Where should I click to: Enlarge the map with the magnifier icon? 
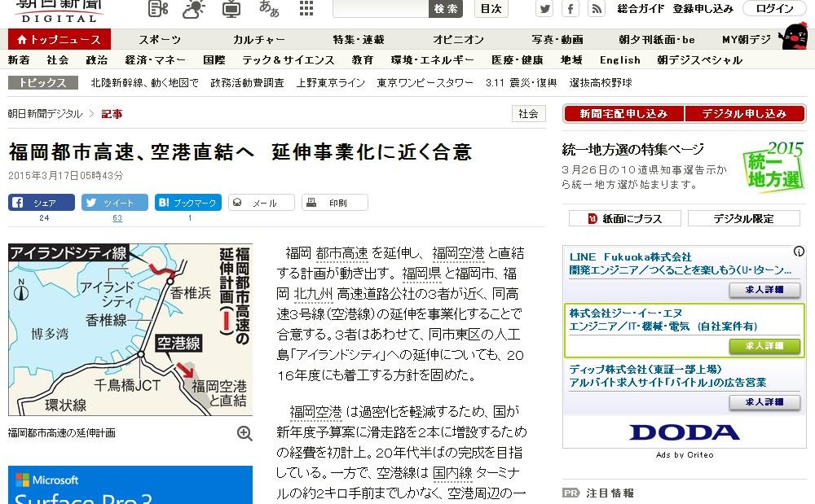pos(244,433)
